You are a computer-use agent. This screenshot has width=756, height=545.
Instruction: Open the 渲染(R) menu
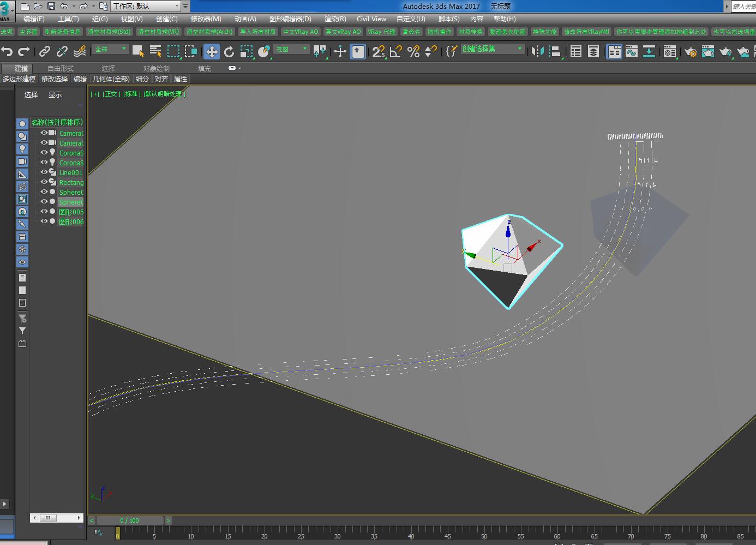335,19
